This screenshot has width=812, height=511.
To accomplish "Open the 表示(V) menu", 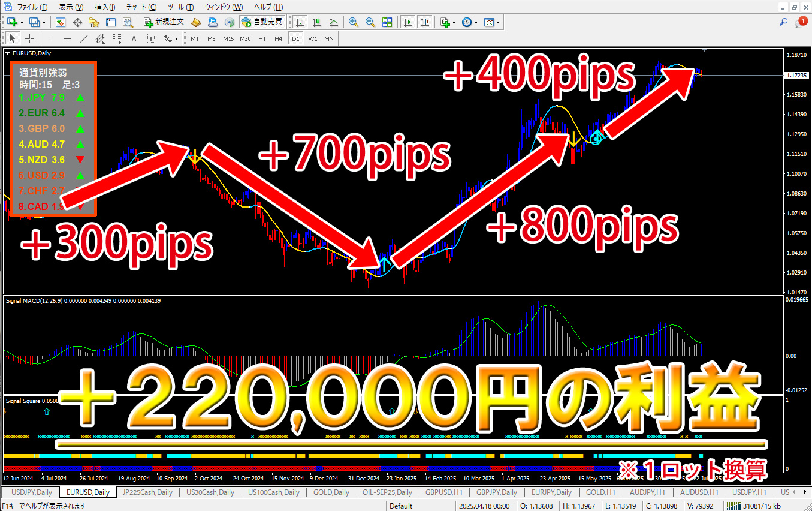I will click(x=71, y=7).
